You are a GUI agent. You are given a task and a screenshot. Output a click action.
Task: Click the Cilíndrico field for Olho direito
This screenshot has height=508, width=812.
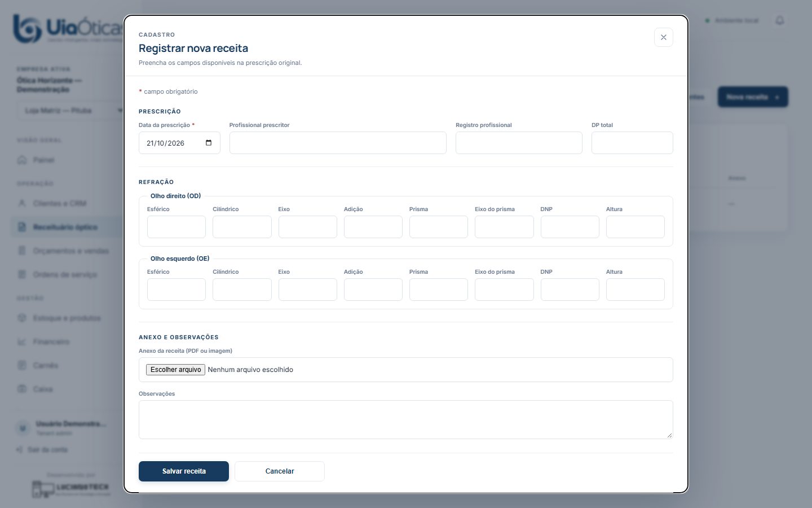pos(242,227)
